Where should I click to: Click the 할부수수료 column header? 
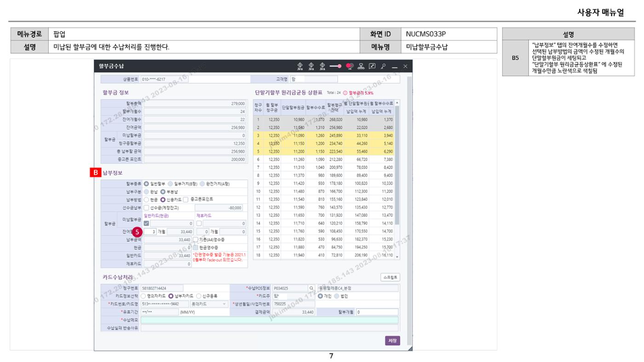[316, 107]
